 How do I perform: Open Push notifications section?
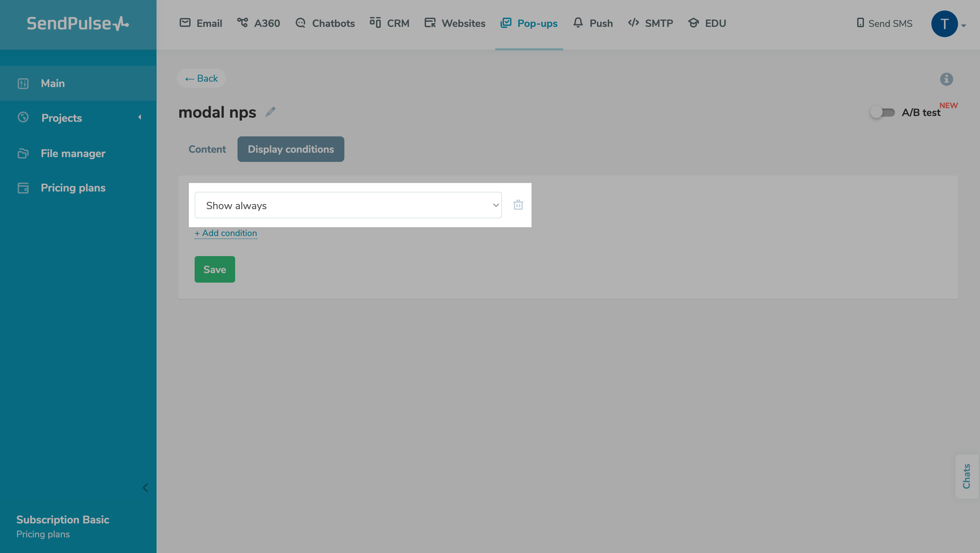(x=593, y=23)
